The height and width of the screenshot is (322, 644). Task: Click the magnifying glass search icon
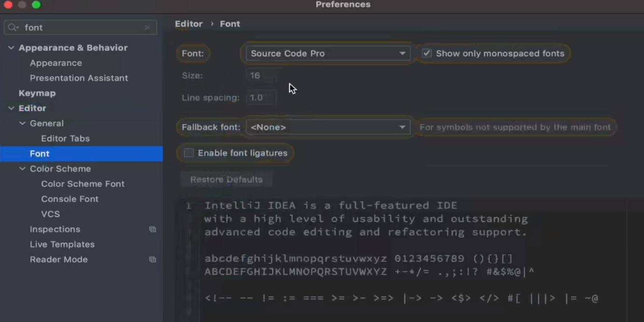click(x=13, y=28)
